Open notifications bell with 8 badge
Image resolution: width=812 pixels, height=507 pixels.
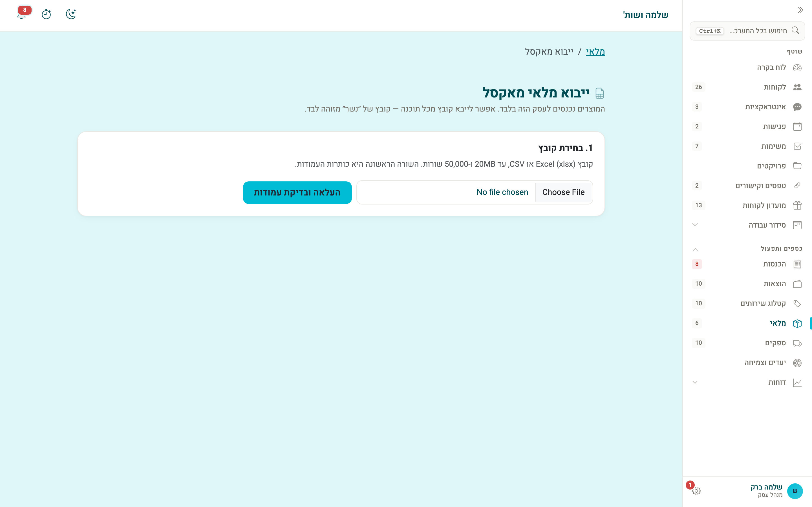(x=22, y=14)
